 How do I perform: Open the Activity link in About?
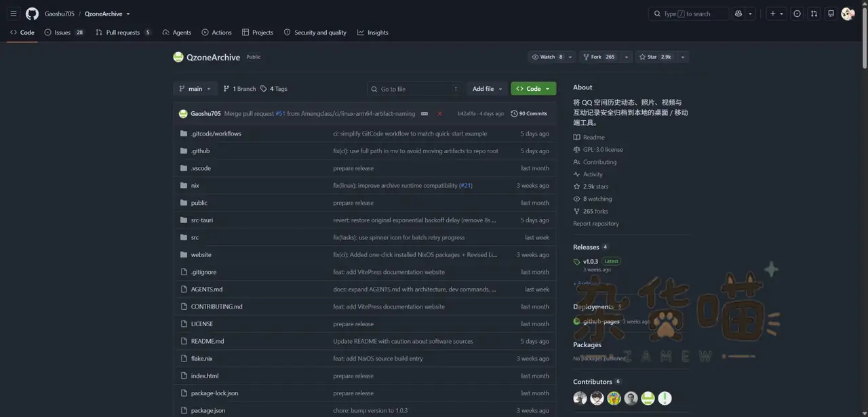pyautogui.click(x=588, y=174)
